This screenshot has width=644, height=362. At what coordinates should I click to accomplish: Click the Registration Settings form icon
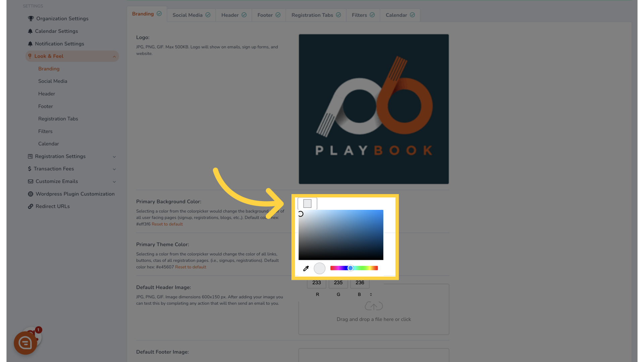(30, 157)
